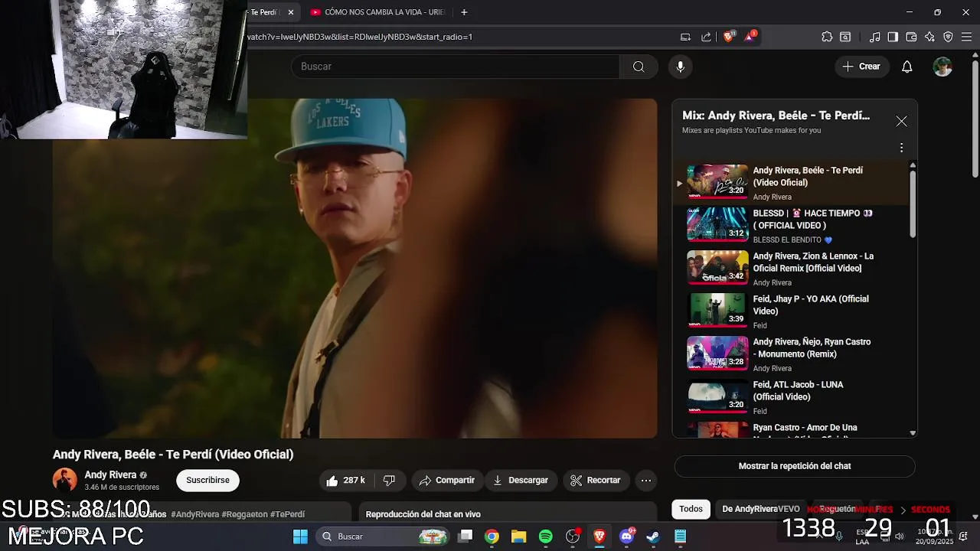
Task: Click the address bar URL
Action: [x=360, y=37]
